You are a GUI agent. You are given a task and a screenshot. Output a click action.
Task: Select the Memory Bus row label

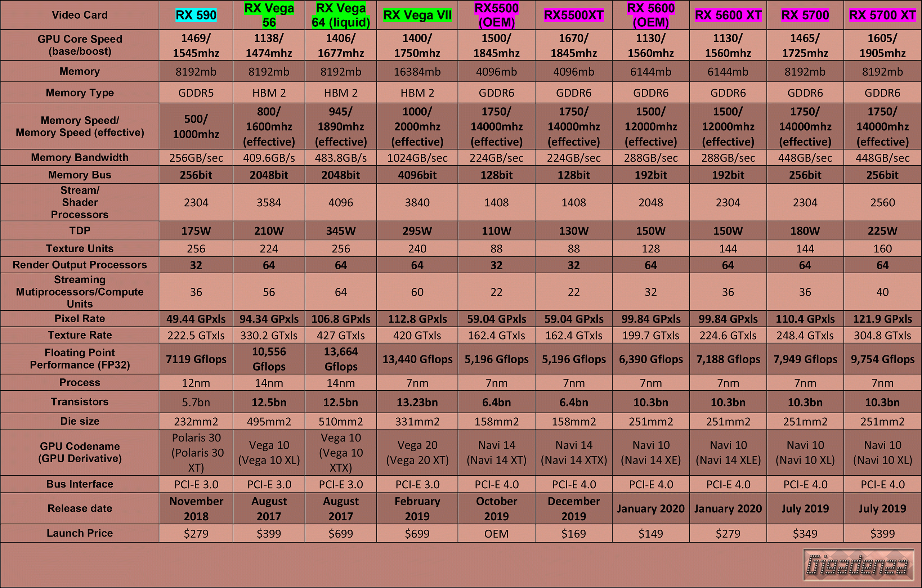[80, 175]
